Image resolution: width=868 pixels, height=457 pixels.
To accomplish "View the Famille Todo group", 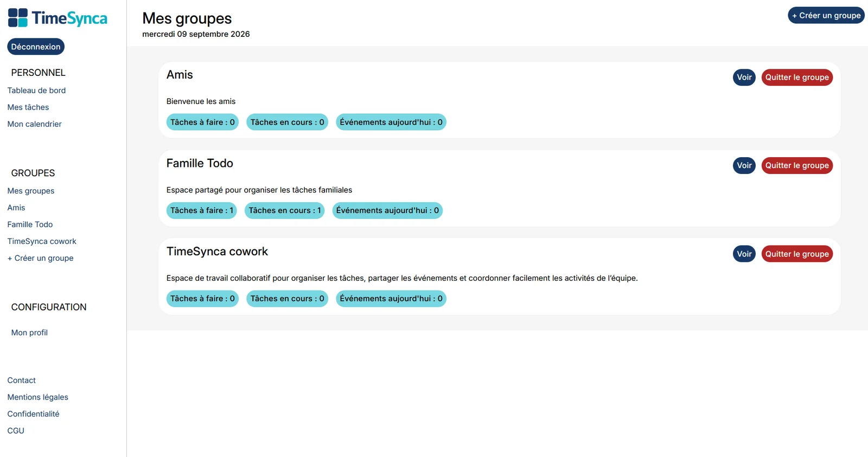I will [744, 165].
